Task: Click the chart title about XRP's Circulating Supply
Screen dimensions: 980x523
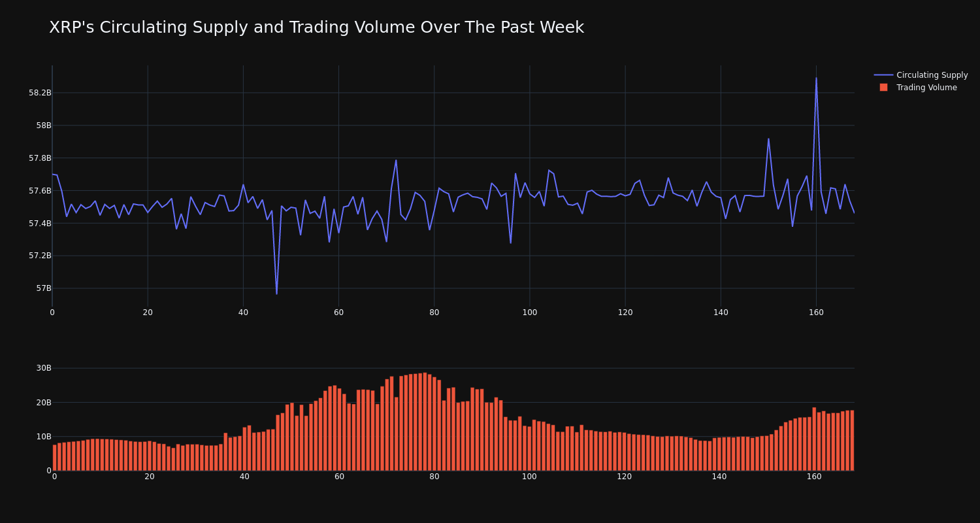Action: tap(316, 27)
